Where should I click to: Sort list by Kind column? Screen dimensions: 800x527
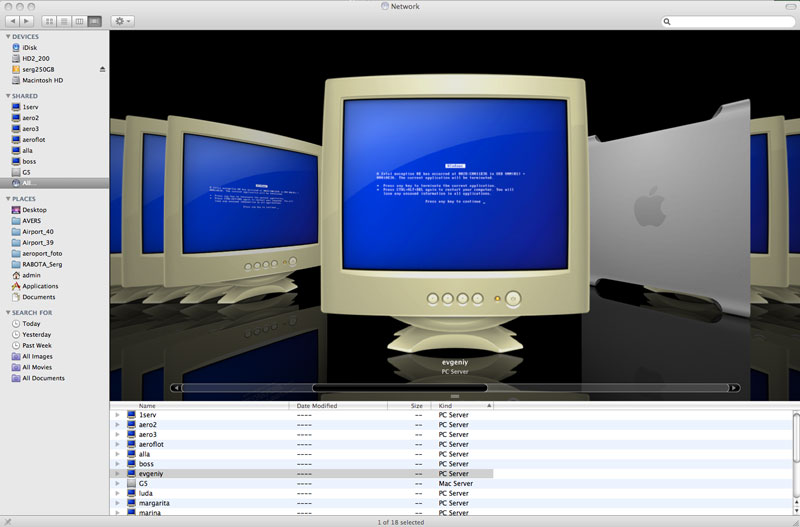pyautogui.click(x=462, y=406)
